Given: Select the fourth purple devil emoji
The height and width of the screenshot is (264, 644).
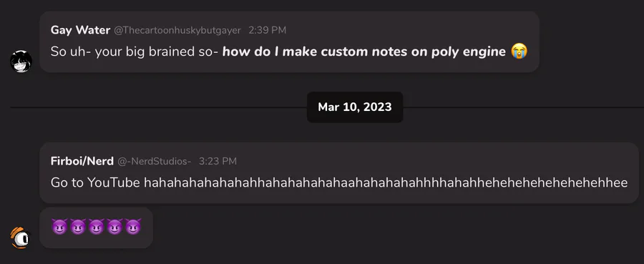Looking at the screenshot, I should point(115,227).
